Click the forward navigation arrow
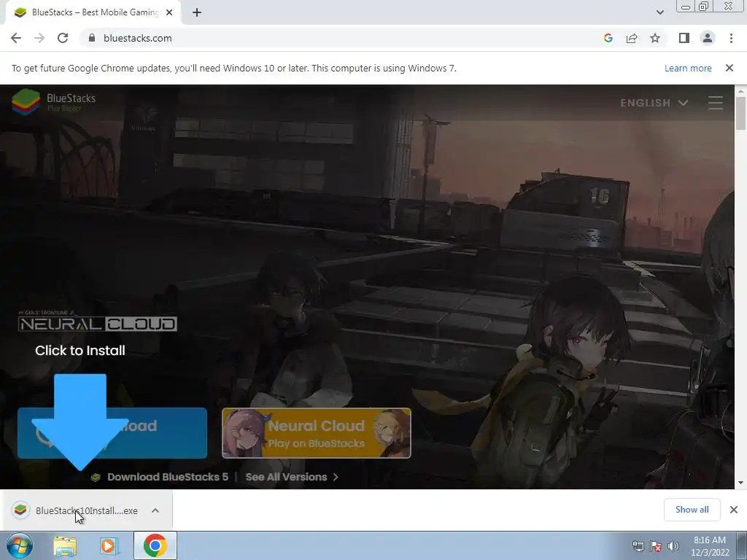The image size is (747, 560). point(39,38)
